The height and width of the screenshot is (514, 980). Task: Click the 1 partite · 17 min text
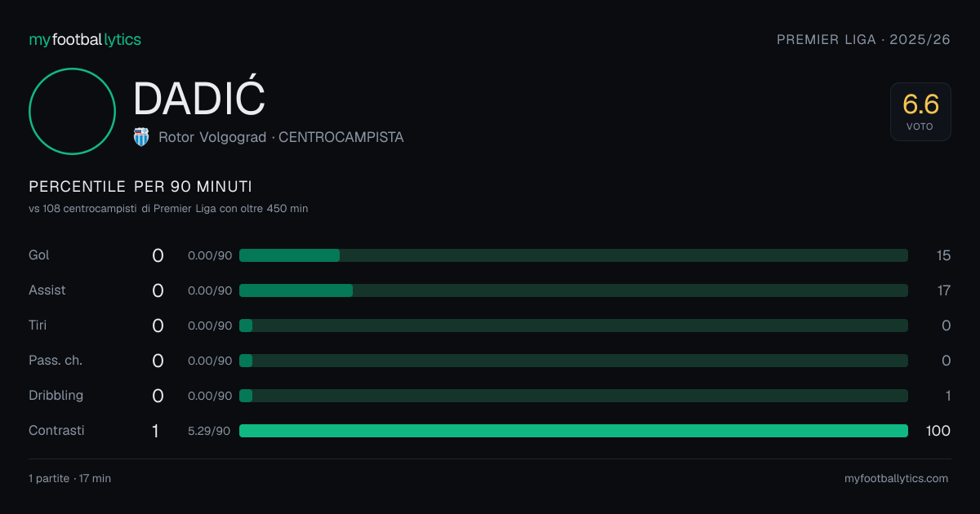click(70, 479)
